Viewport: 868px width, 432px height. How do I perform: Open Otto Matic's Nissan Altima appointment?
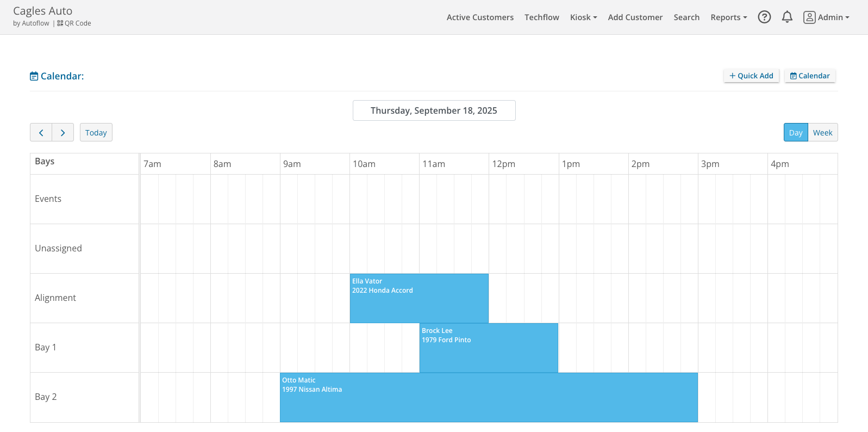488,397
